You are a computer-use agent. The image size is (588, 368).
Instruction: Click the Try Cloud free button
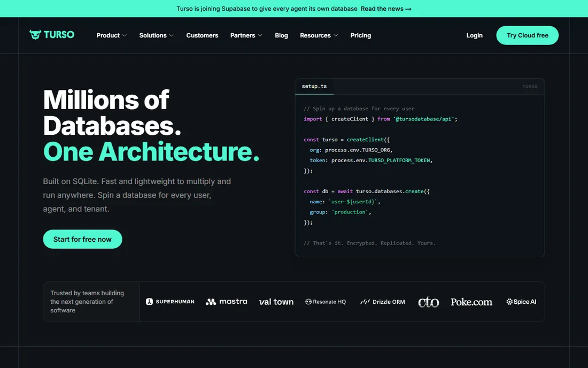click(x=527, y=35)
